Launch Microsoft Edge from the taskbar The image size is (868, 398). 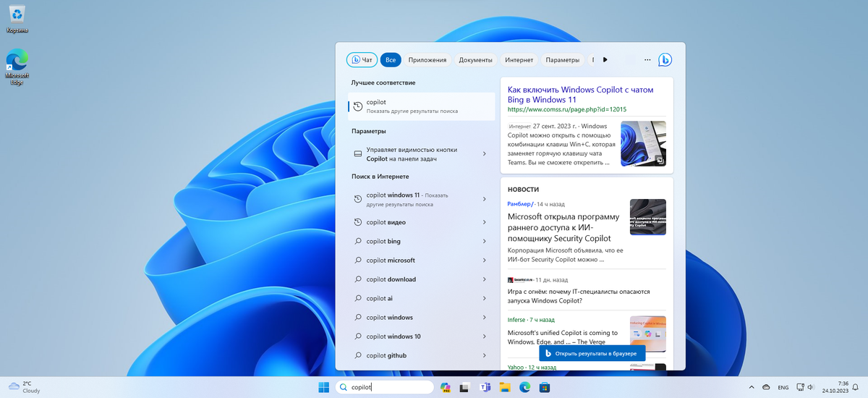click(x=524, y=387)
